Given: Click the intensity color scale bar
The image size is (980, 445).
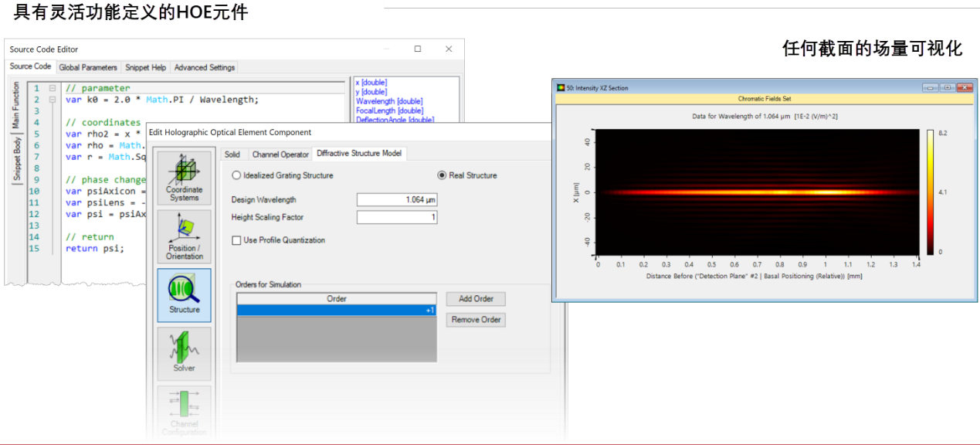Looking at the screenshot, I should point(931,192).
